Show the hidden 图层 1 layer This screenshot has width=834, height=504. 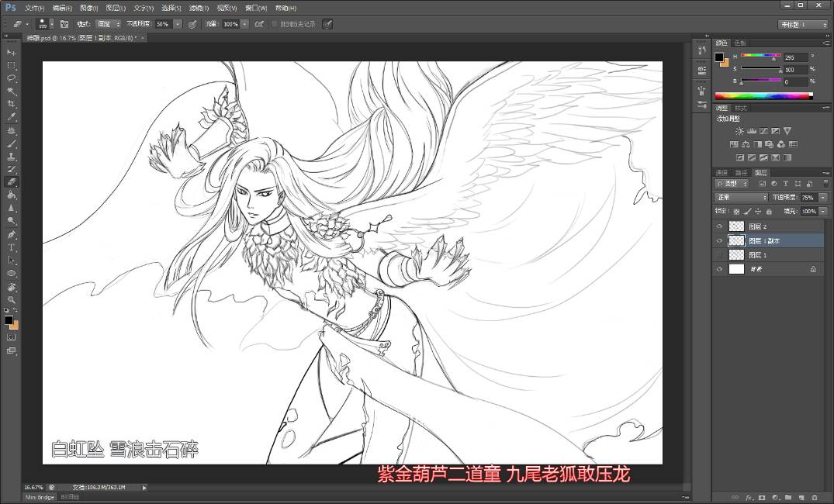point(719,255)
